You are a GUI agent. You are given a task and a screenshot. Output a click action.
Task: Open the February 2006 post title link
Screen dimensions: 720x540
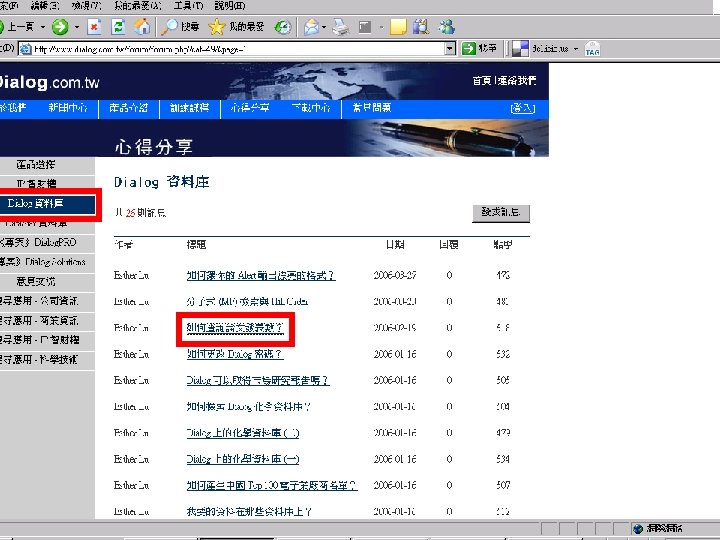pyautogui.click(x=235, y=328)
